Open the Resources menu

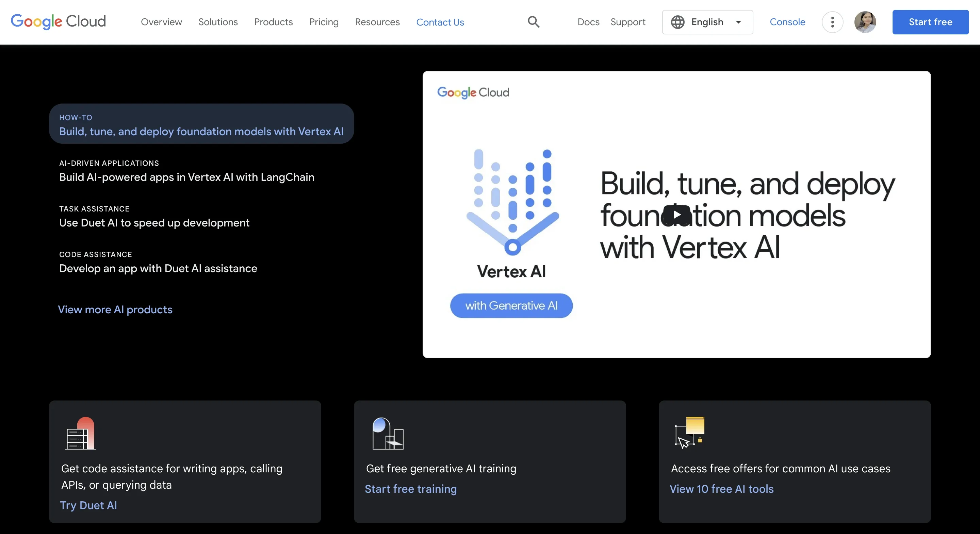(x=377, y=22)
